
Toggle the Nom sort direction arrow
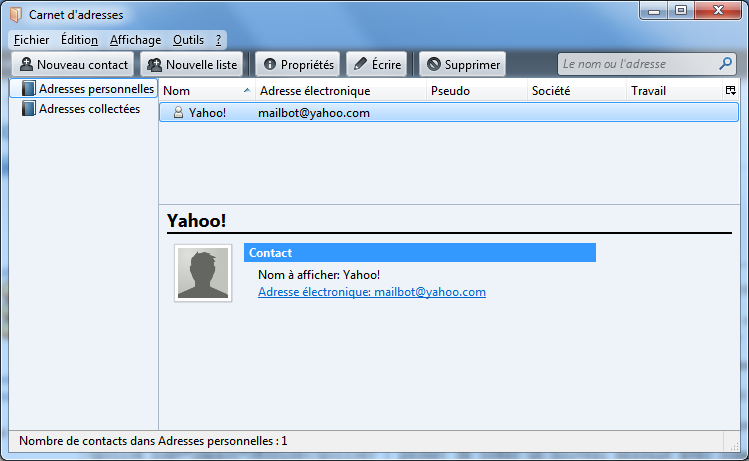(247, 90)
